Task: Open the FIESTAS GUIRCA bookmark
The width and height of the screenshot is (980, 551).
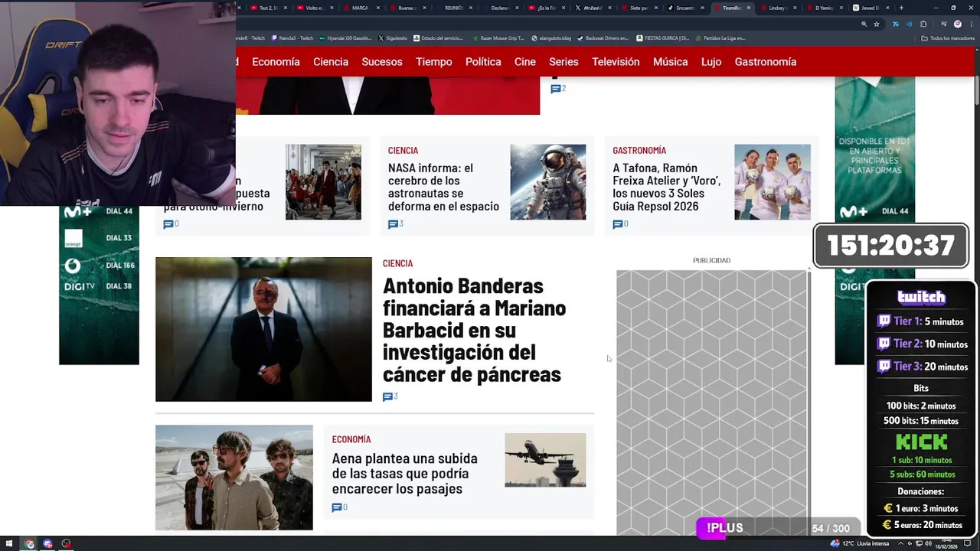Action: (663, 37)
